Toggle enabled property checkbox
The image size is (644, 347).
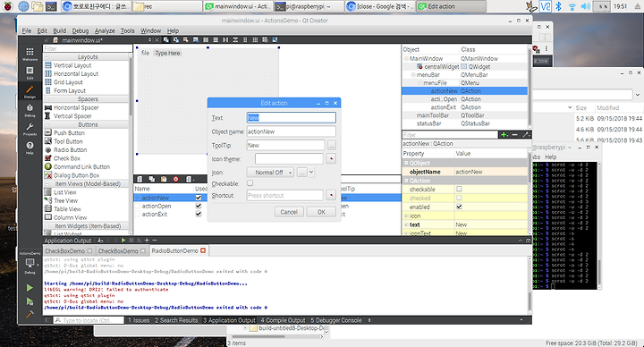(459, 207)
